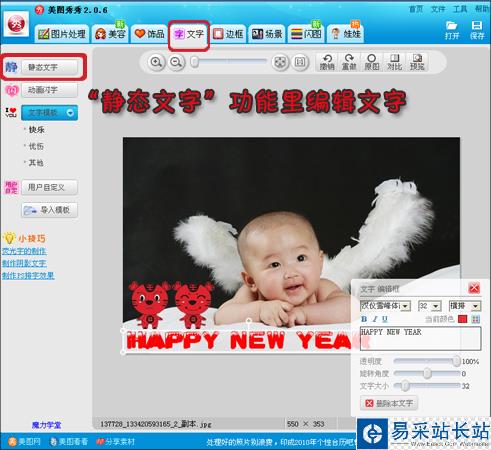This screenshot has width=491, height=450.
Task: Open the first tip link under 小技巧
Action: click(24, 251)
